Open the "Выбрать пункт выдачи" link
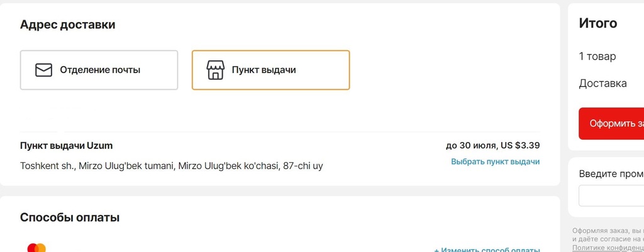The width and height of the screenshot is (644, 252). point(495,162)
